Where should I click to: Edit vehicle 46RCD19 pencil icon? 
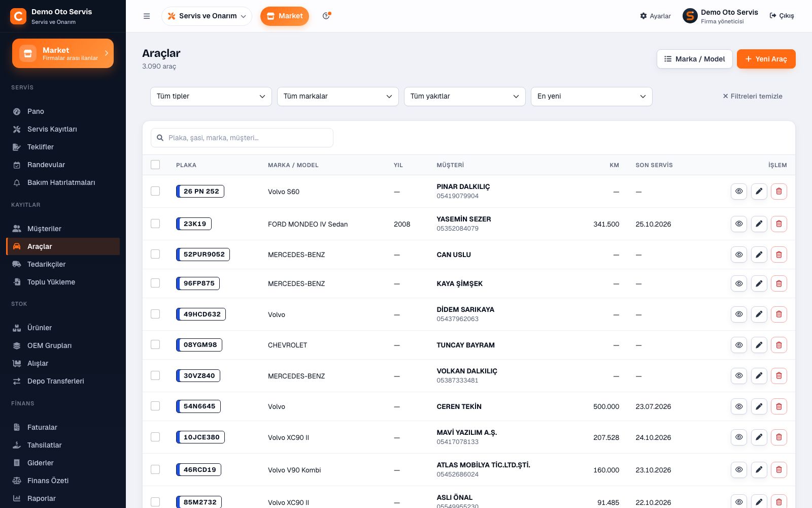coord(759,470)
